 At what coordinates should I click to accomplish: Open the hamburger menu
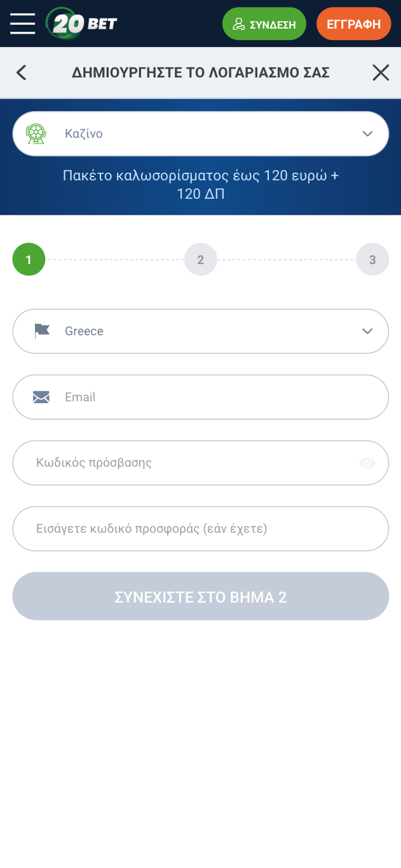coord(22,23)
